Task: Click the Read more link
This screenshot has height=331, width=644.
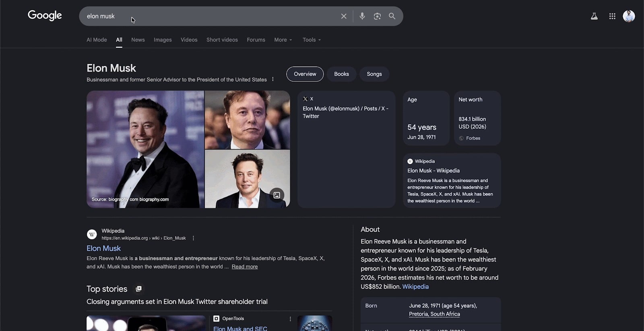Action: [x=245, y=267]
